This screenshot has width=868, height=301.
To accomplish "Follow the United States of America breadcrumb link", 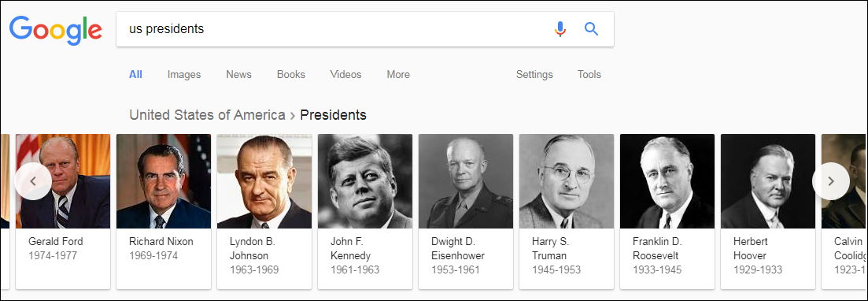I will pyautogui.click(x=208, y=115).
